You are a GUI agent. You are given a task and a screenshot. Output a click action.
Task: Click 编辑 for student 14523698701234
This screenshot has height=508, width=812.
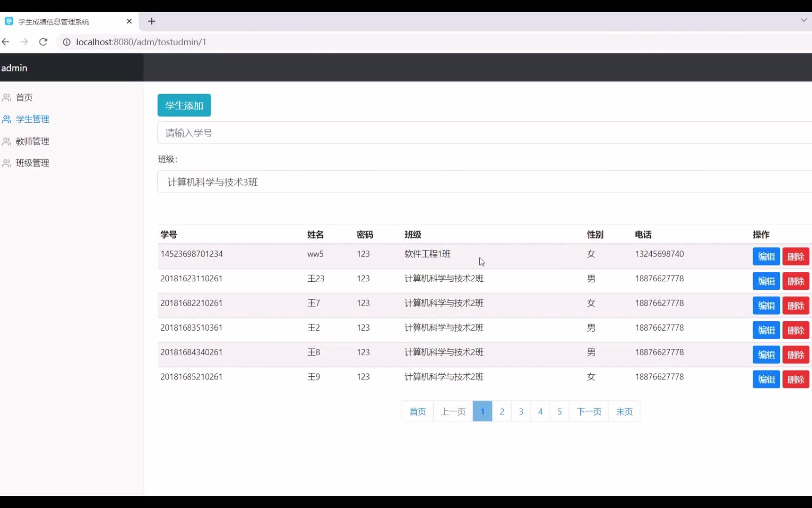766,256
